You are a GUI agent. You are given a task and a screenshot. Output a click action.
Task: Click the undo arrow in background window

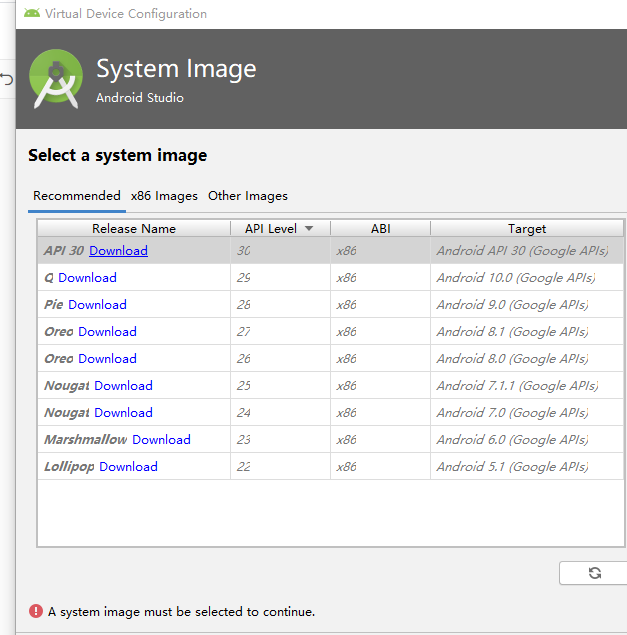tap(6, 79)
